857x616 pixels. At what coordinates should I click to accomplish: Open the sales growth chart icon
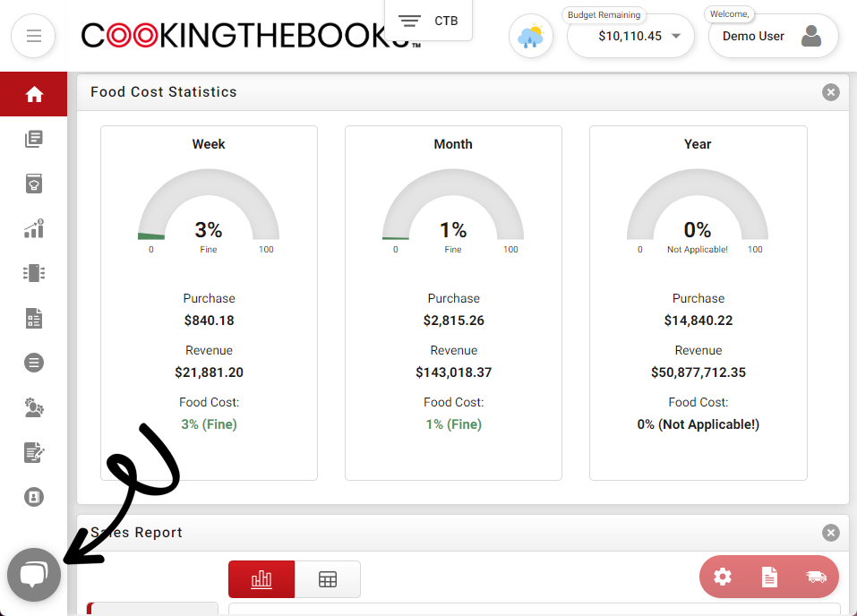coord(34,228)
